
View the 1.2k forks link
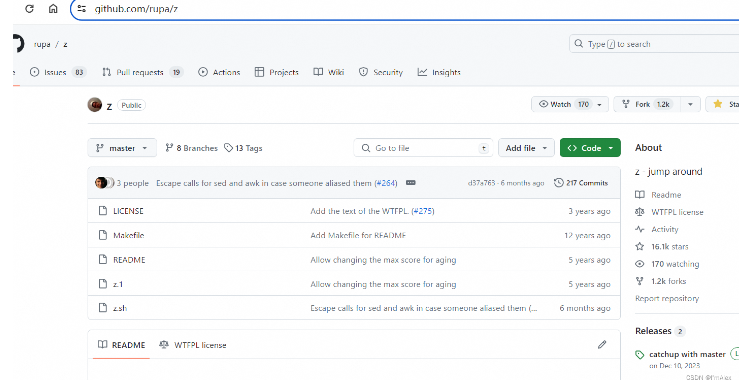[661, 282]
